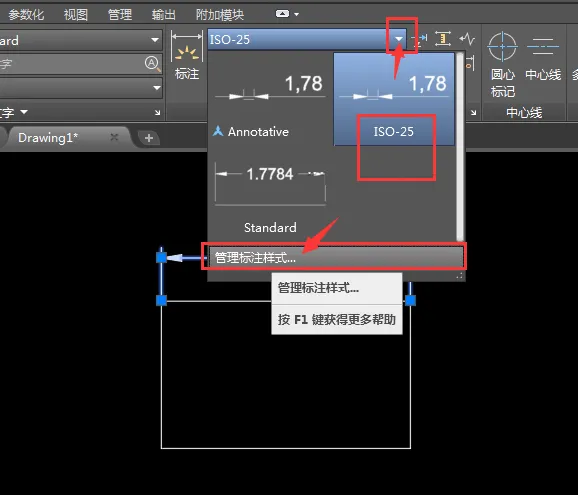Click the find text magnifier icon
Viewport: 578px width, 495px height.
[x=152, y=64]
